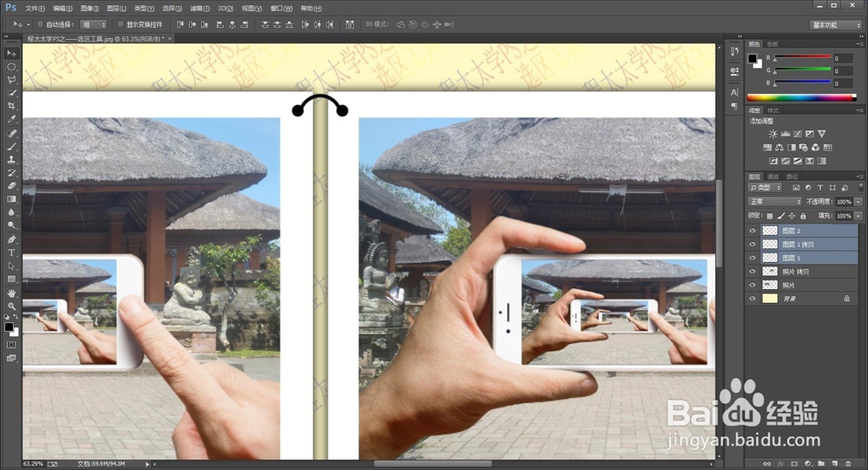
Task: Select the Eraser tool
Action: [11, 186]
